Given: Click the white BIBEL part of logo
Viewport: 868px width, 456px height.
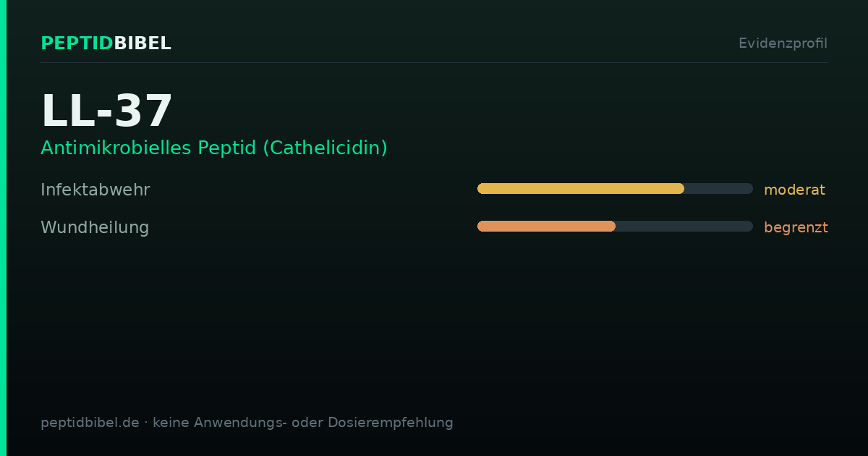Looking at the screenshot, I should pyautogui.click(x=142, y=43).
